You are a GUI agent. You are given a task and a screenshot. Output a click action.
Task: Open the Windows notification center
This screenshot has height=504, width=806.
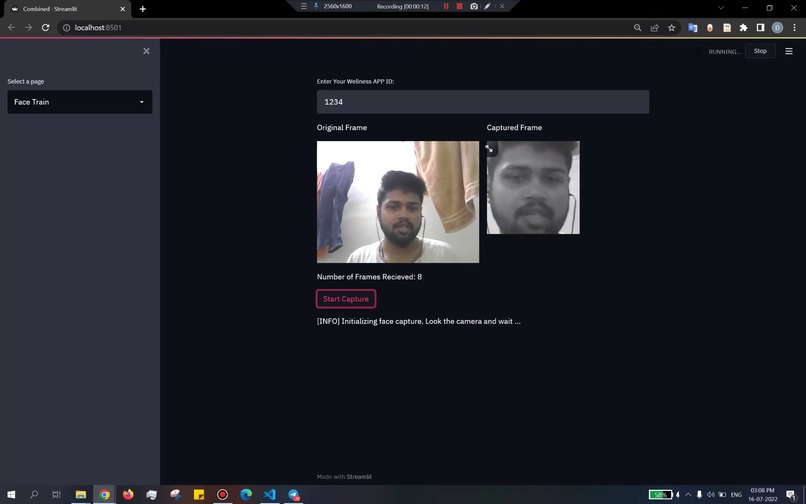tap(791, 495)
